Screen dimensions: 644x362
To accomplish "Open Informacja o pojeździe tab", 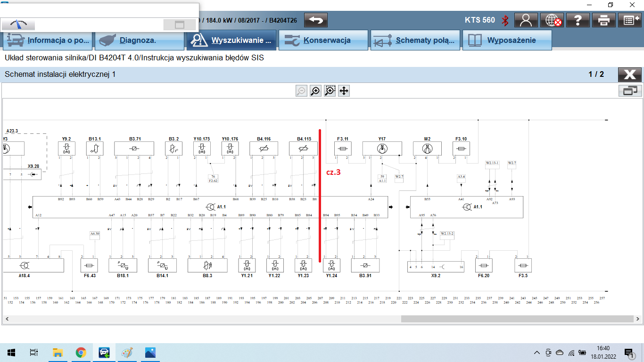I will click(x=48, y=41).
